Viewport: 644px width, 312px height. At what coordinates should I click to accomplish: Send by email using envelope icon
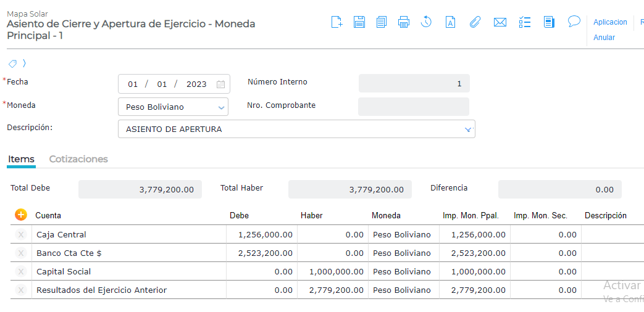pos(500,22)
